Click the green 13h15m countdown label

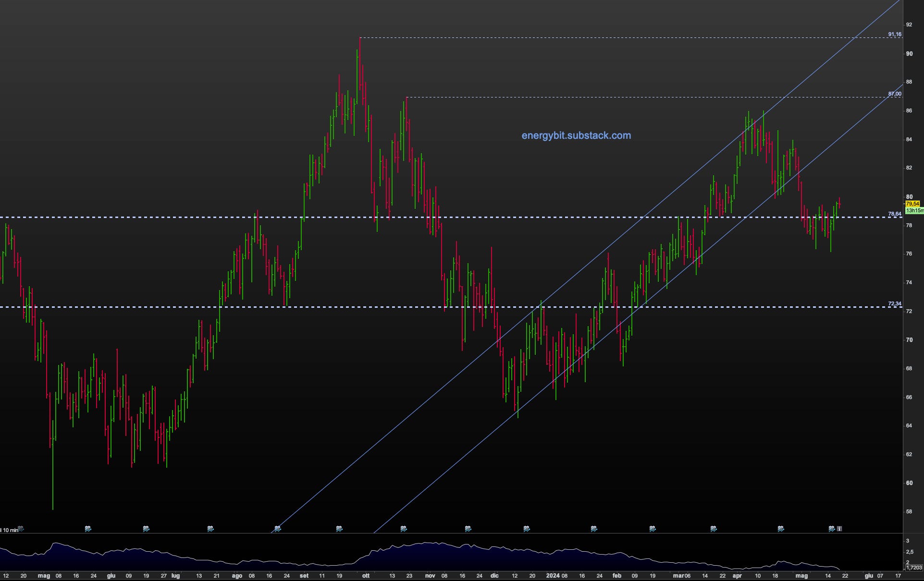click(914, 211)
